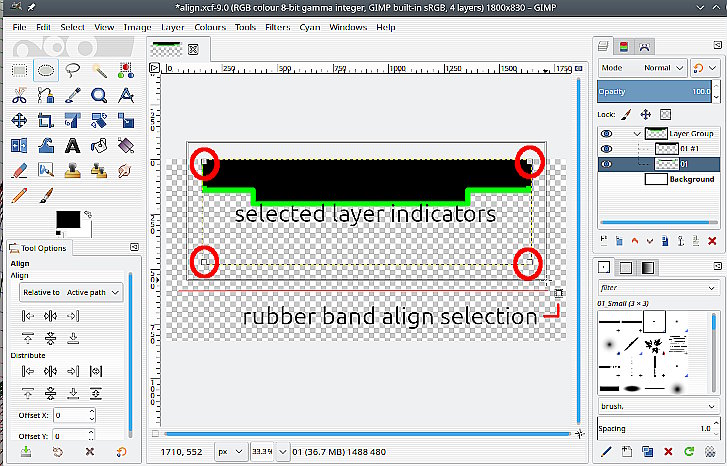Choose the Flip tool
The width and height of the screenshot is (727, 466).
pyautogui.click(x=19, y=146)
